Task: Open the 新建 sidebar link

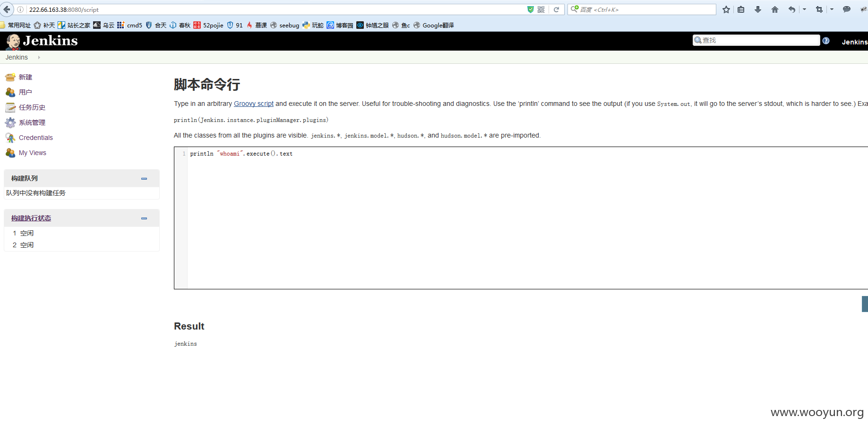Action: pos(26,77)
